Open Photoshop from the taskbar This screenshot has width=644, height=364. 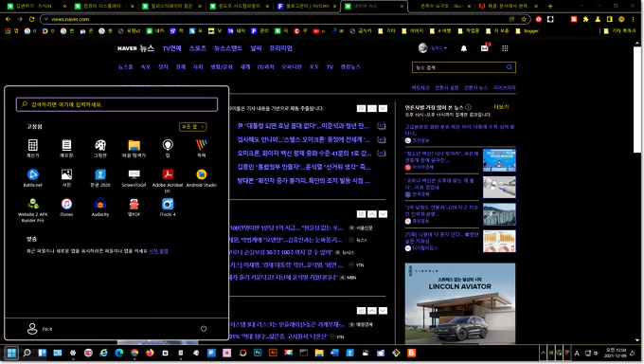click(x=258, y=353)
